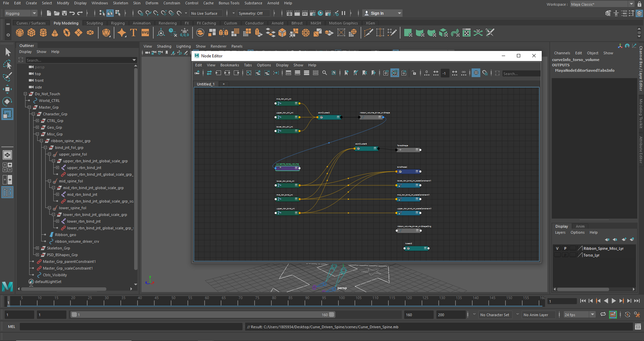644x341 pixels.
Task: Click the Freeze Transformations snowflake icon
Action: click(x=184, y=33)
